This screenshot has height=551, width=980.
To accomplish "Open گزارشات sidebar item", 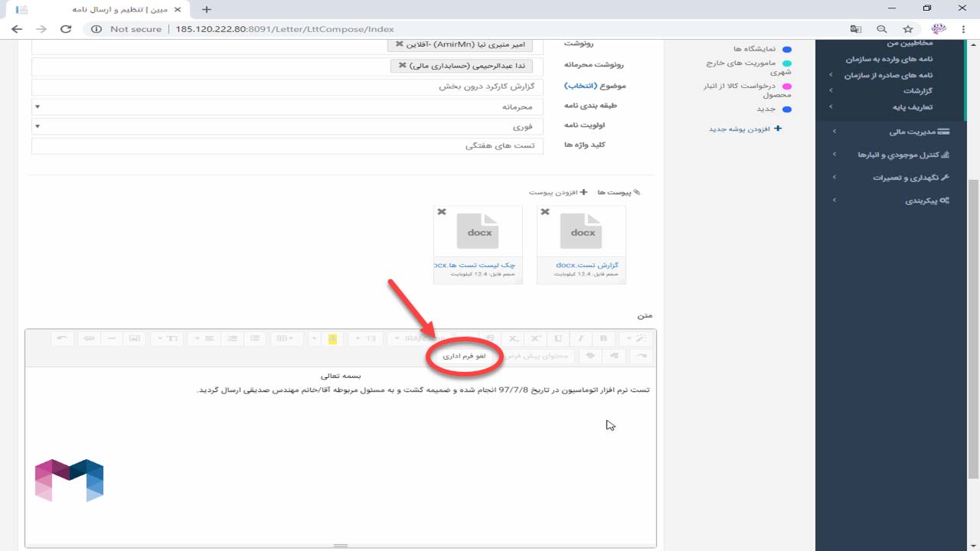I will (x=918, y=91).
